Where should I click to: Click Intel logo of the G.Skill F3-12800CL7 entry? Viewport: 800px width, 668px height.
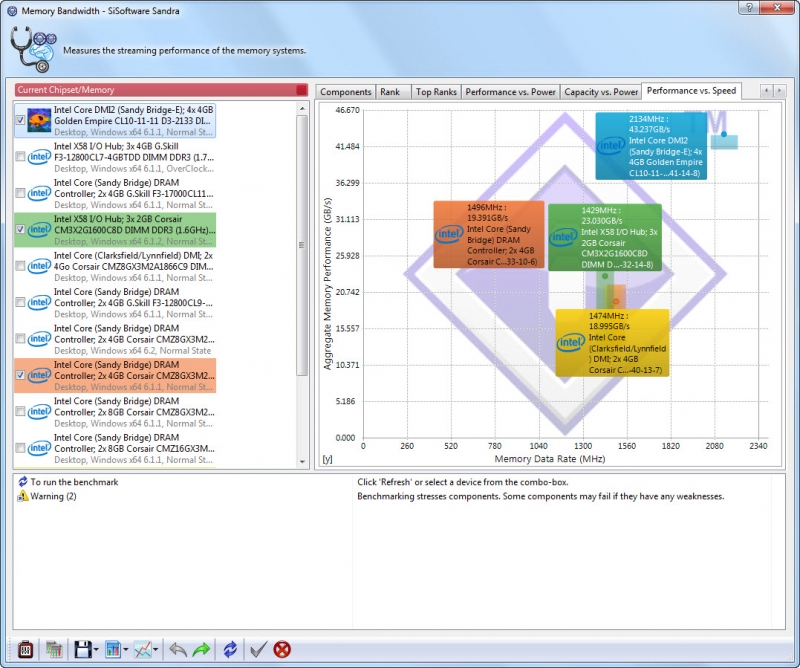[39, 157]
